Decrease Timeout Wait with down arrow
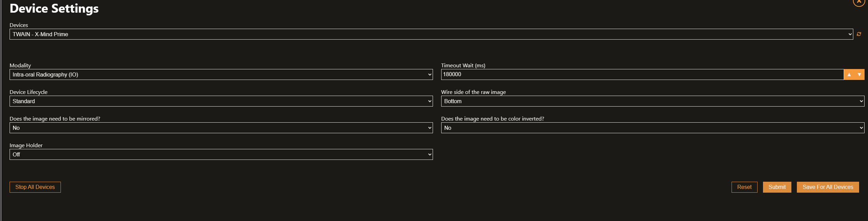The image size is (868, 221). point(859,74)
